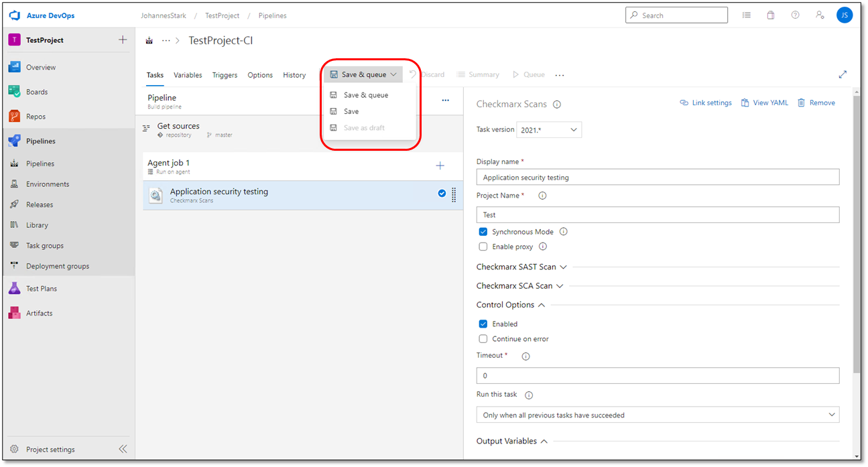Click the Link settings link

point(706,103)
